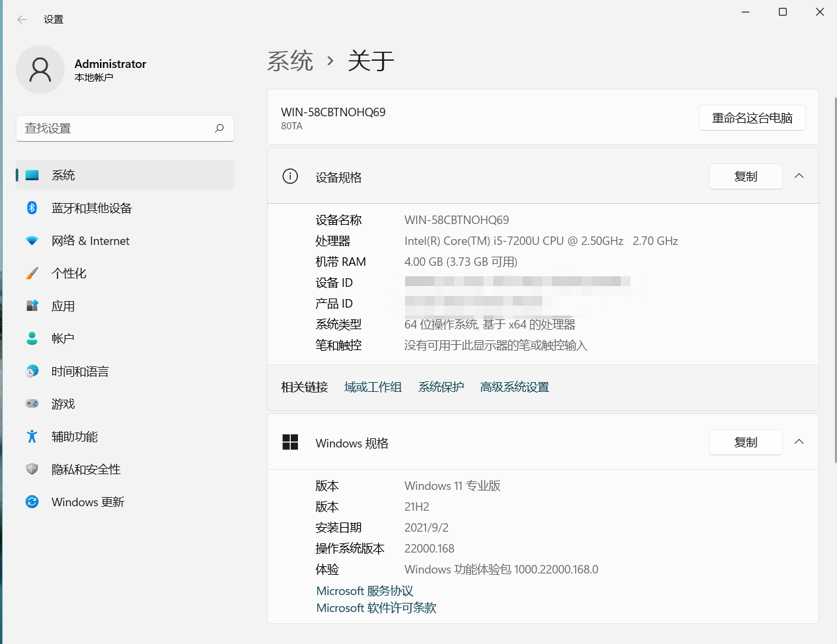837x644 pixels.
Task: Open 应用 settings page
Action: [125, 306]
